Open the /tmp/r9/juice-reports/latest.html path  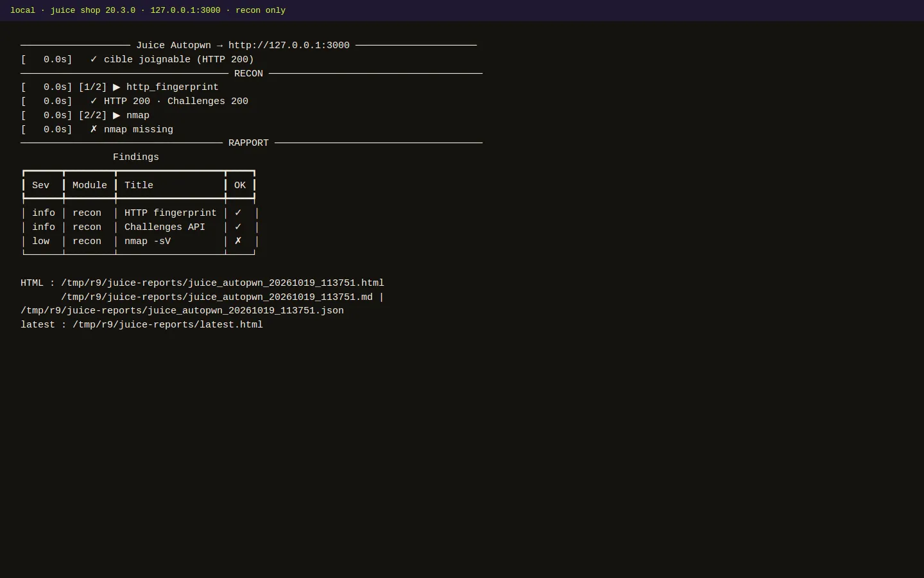(x=167, y=325)
